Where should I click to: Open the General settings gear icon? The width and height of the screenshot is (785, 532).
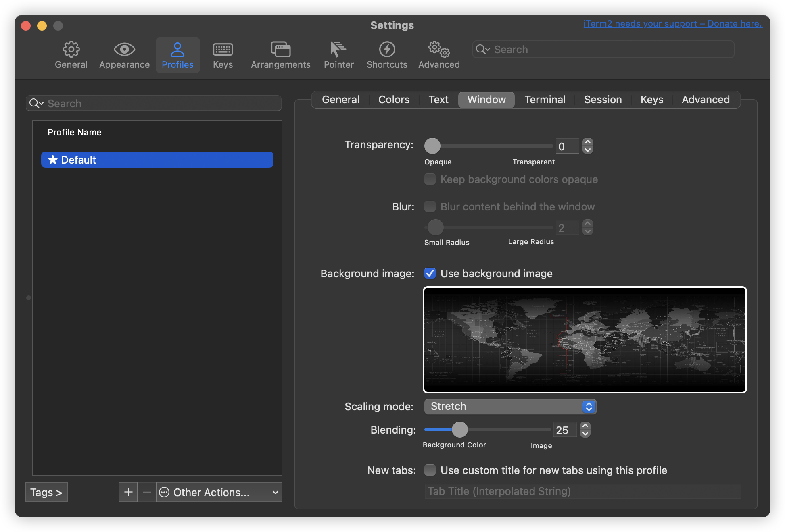coord(71,49)
